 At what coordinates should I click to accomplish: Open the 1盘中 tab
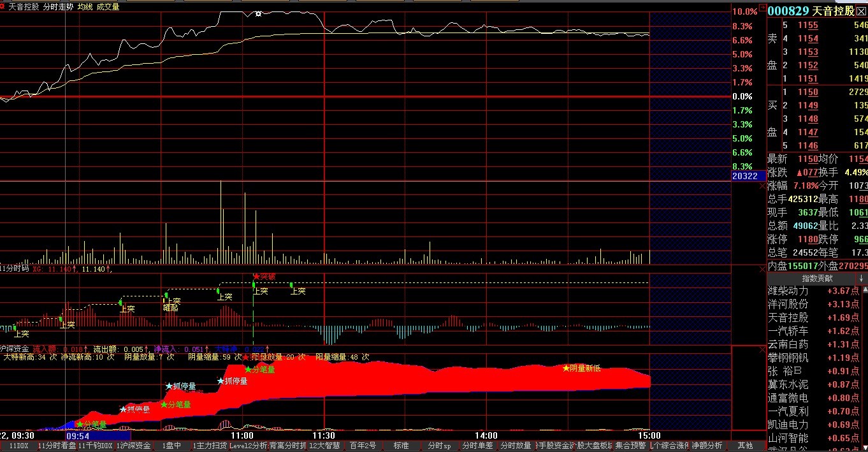[172, 446]
